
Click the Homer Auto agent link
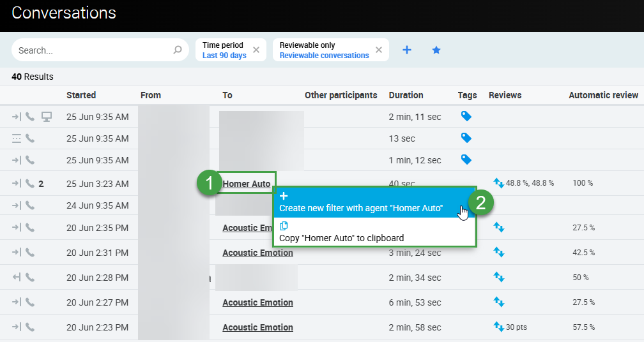(x=247, y=184)
